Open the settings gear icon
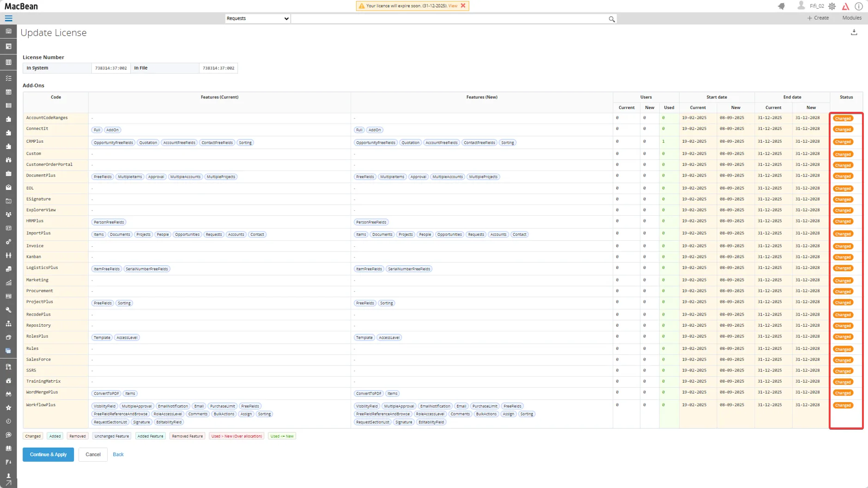Screen dimensions: 868x488 tap(832, 6)
